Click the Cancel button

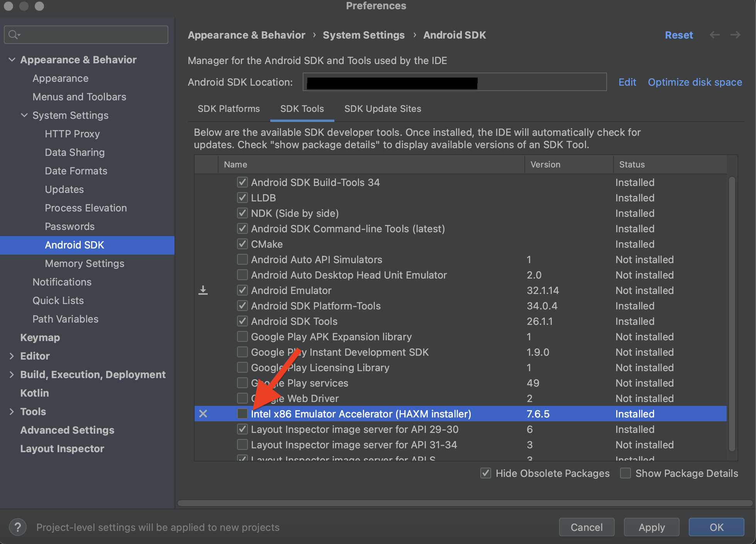pyautogui.click(x=586, y=527)
